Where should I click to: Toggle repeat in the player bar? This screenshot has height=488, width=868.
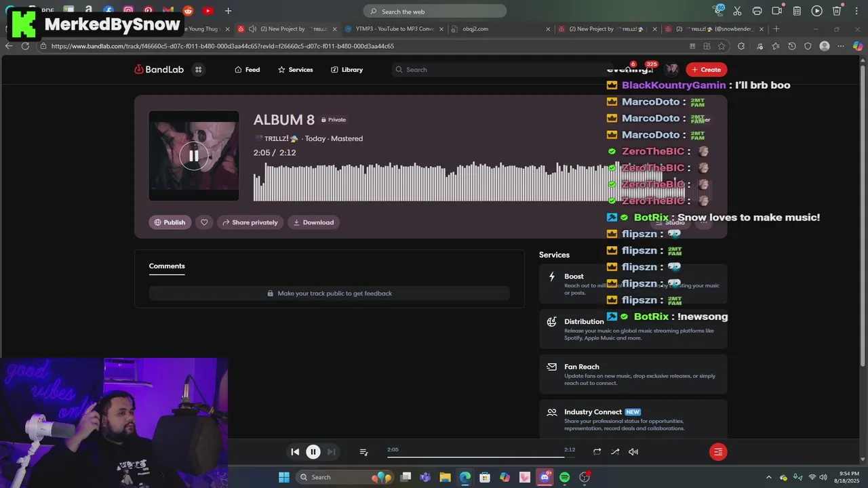click(x=597, y=452)
